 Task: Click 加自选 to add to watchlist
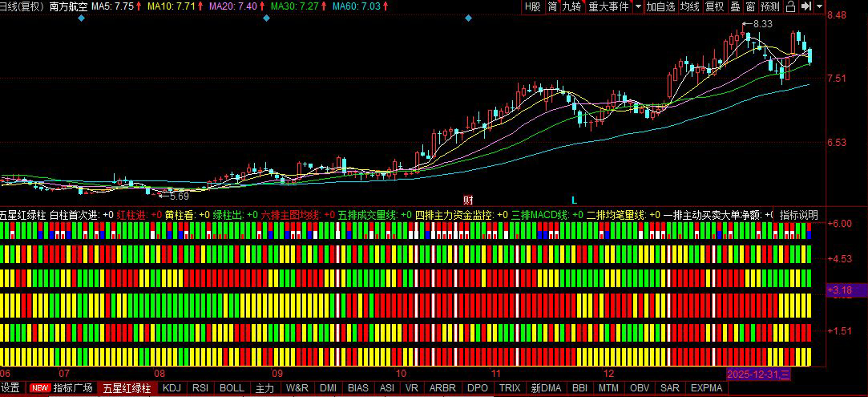tap(661, 6)
